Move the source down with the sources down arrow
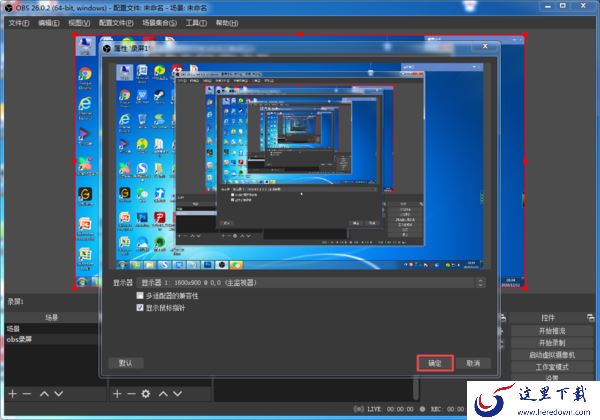This screenshot has height=420, width=600. 177,394
